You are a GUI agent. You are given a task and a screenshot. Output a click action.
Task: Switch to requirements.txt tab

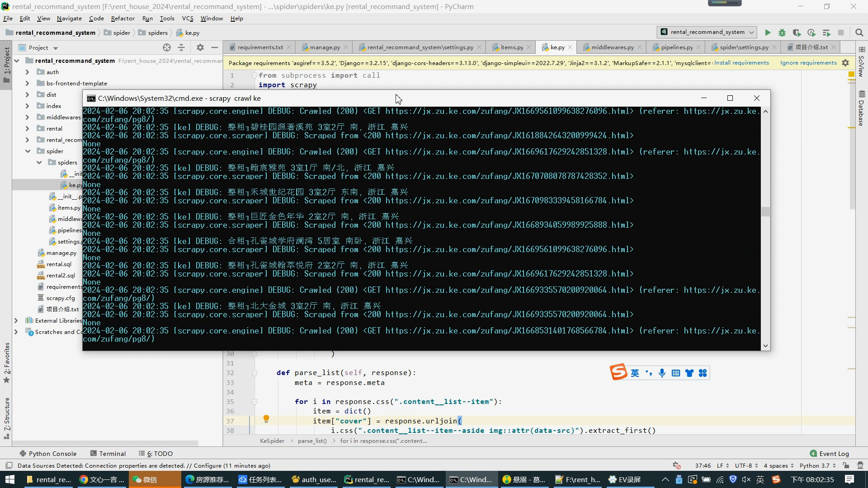(260, 47)
